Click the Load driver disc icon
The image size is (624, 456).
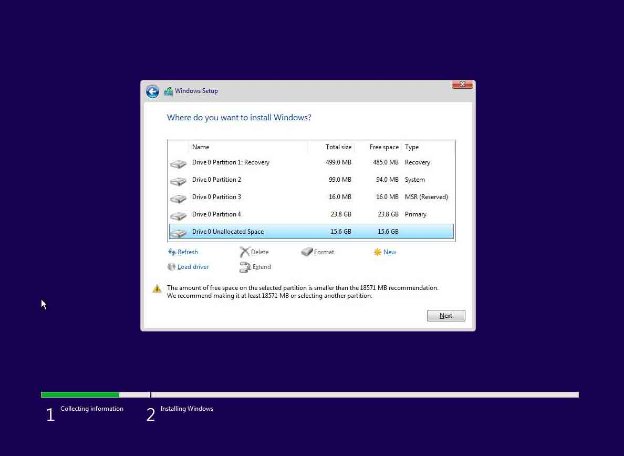tap(172, 267)
